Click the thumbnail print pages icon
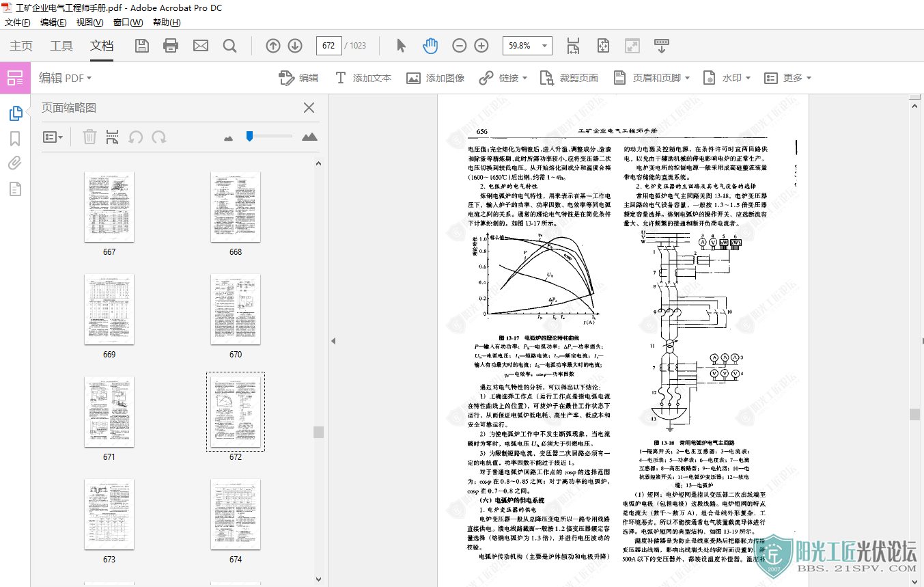 point(113,137)
